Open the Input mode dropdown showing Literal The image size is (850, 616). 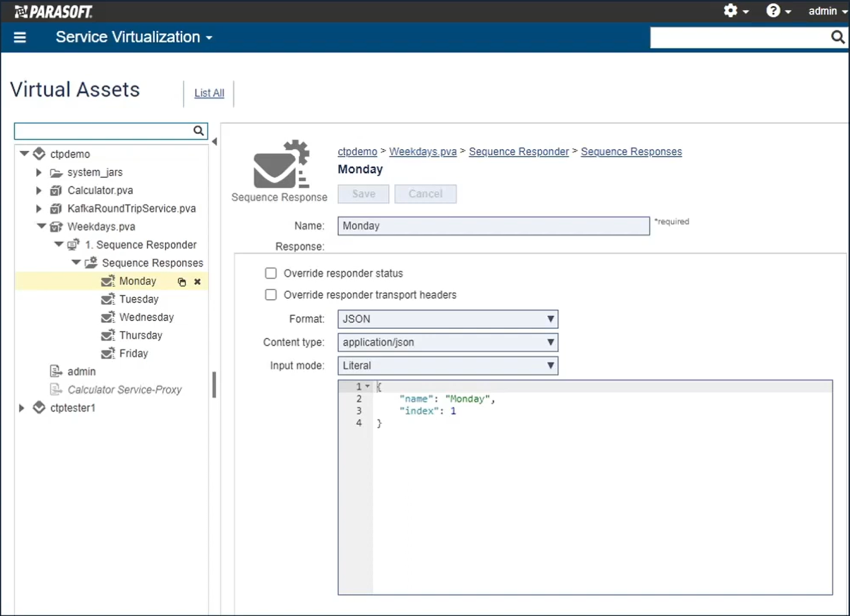[x=448, y=365]
